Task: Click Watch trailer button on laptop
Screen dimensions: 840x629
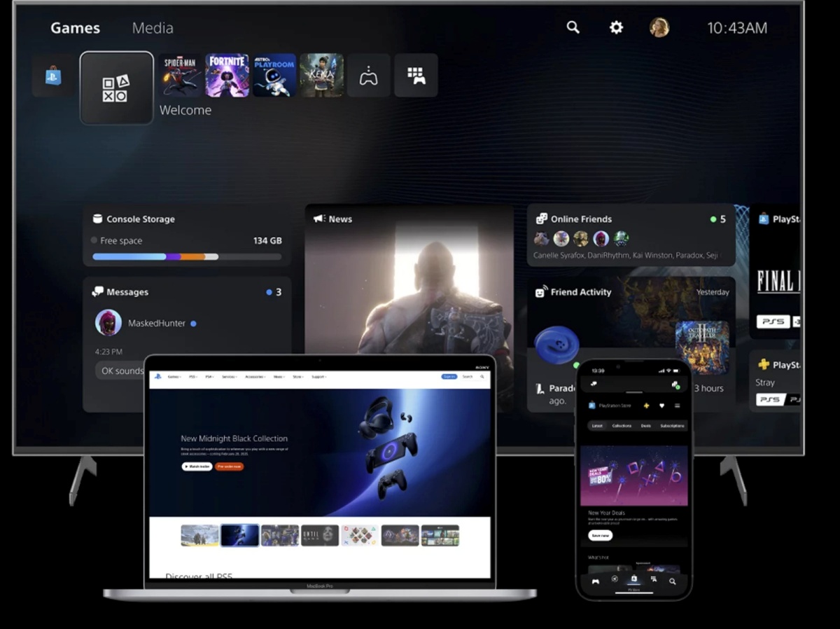Action: click(197, 466)
